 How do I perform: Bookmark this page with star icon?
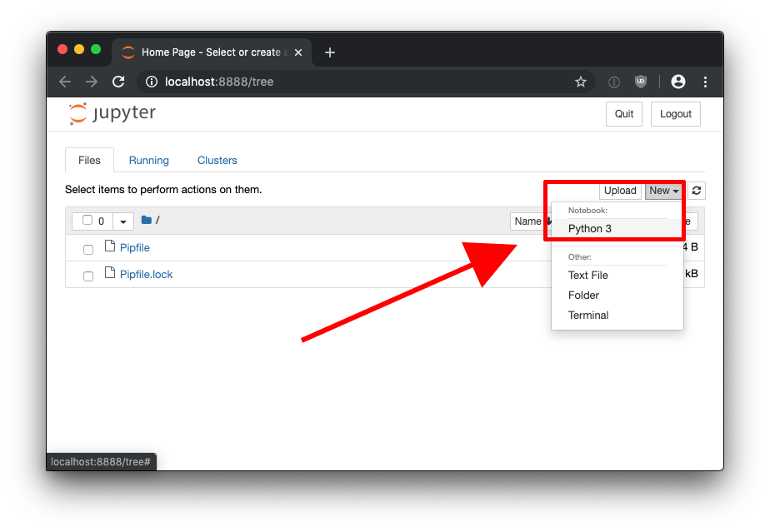[x=581, y=82]
